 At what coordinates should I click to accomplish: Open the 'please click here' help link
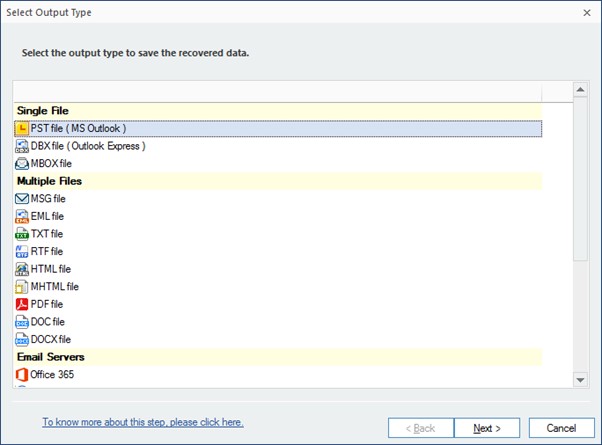pos(142,422)
